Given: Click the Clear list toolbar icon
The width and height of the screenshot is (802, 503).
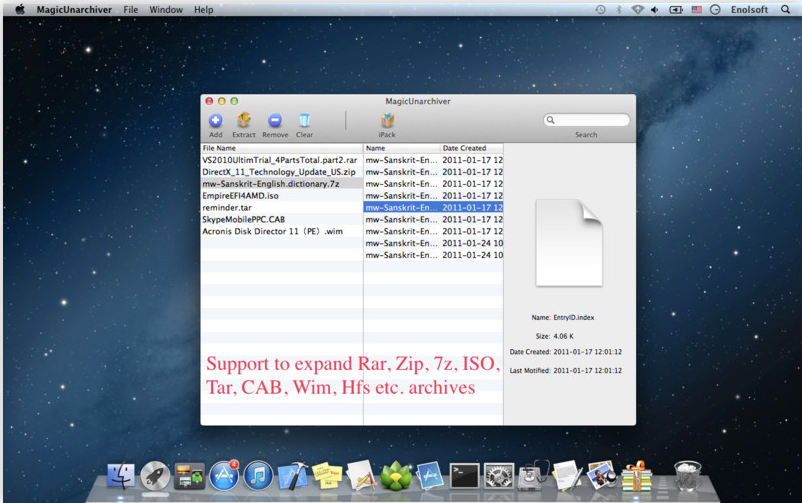Looking at the screenshot, I should click(x=304, y=121).
